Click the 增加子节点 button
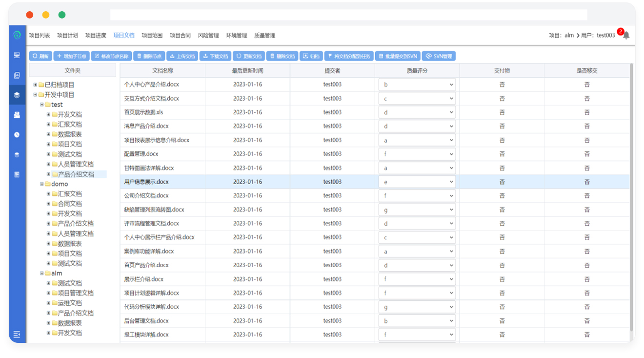 (71, 56)
